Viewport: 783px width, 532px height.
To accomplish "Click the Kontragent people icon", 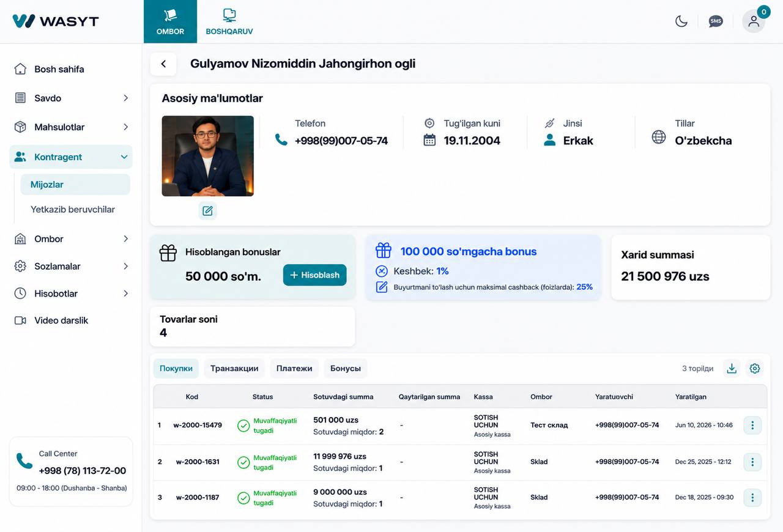I will [20, 157].
